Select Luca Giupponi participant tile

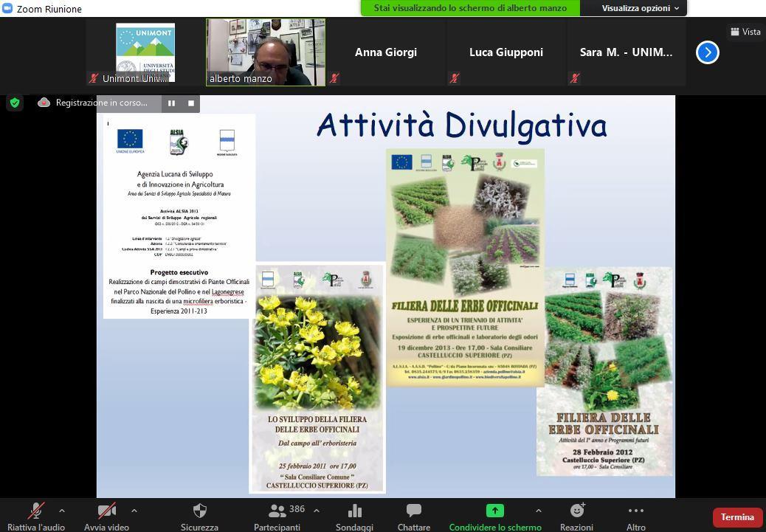click(x=506, y=52)
